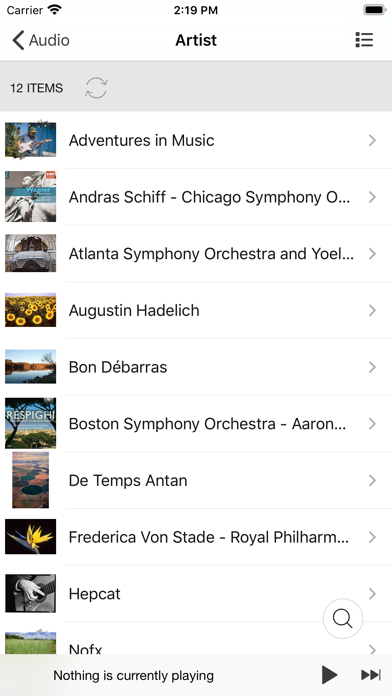This screenshot has width=392, height=696.
Task: Open Boston Symphony Orchestra - Aaron entry
Action: coord(196,424)
